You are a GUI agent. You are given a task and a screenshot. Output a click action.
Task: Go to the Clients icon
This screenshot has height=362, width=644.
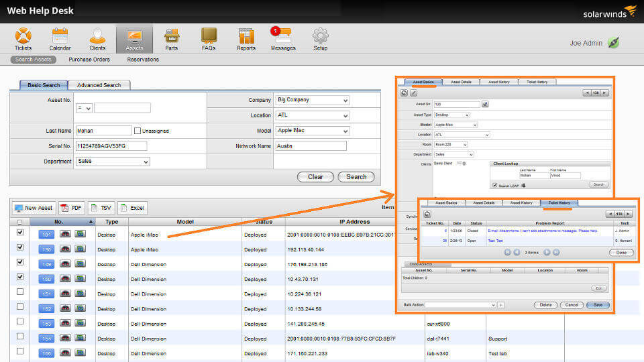(97, 36)
